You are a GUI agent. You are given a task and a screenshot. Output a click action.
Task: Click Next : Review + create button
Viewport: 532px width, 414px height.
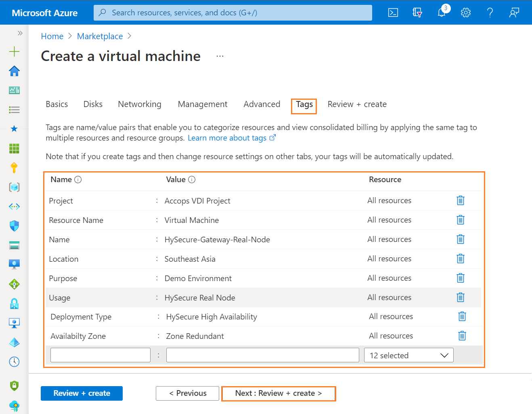[x=279, y=393]
